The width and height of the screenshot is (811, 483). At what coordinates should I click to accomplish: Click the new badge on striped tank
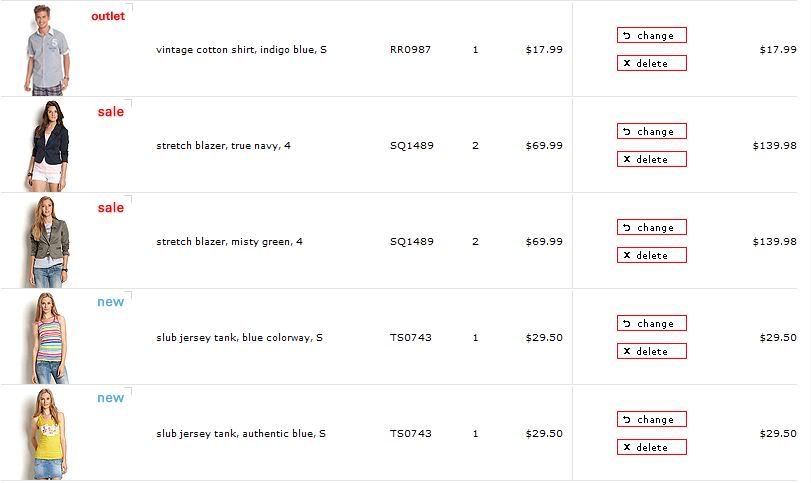point(111,302)
